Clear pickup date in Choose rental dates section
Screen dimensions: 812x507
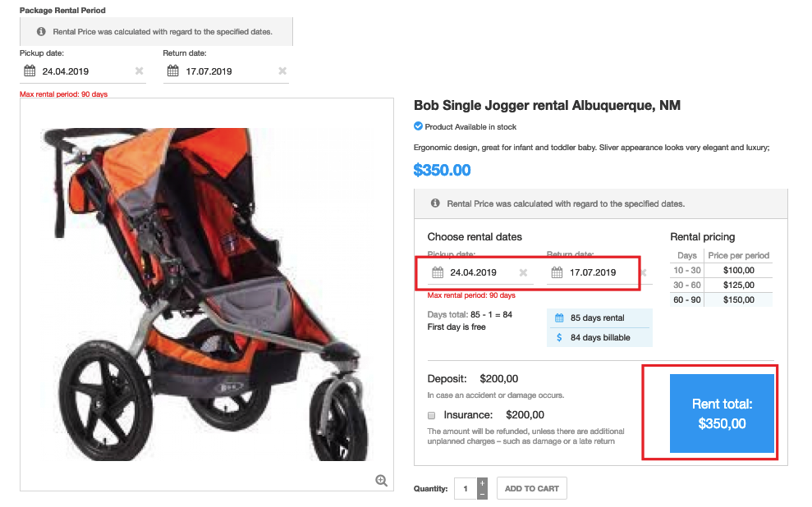click(523, 272)
